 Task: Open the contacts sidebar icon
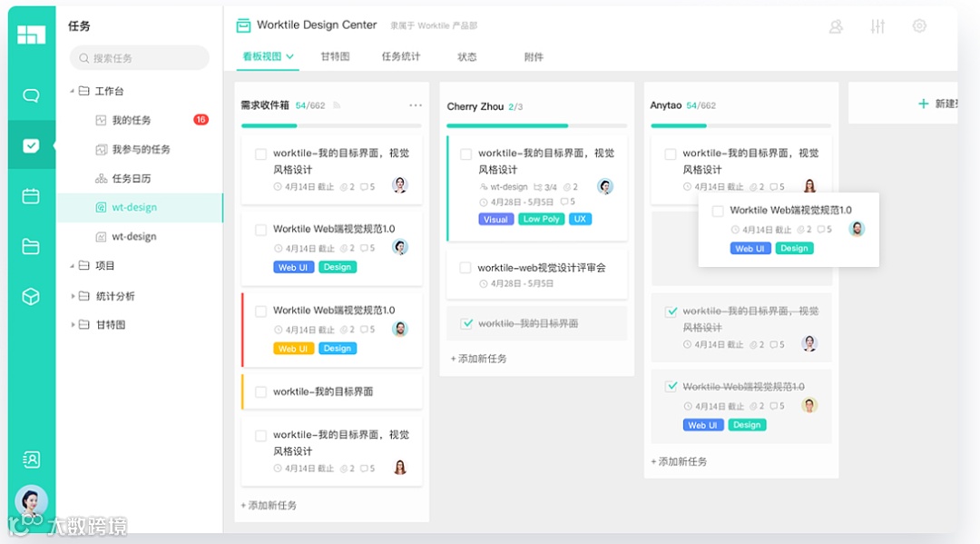(31, 460)
